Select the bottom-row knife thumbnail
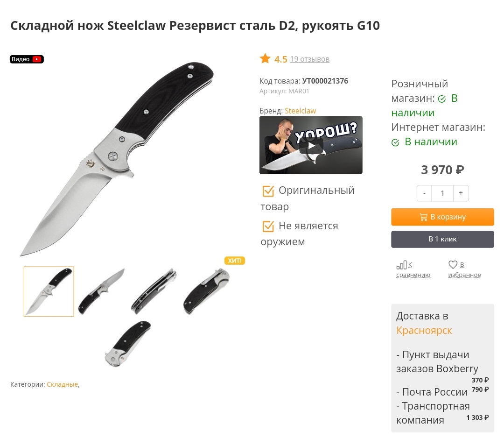The width and height of the screenshot is (504, 446). pos(128,344)
